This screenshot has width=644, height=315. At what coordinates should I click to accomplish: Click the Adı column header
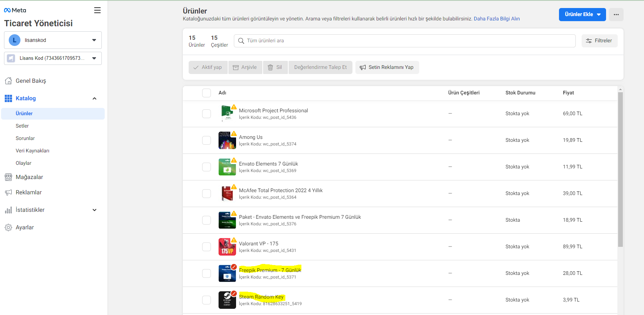pyautogui.click(x=222, y=93)
